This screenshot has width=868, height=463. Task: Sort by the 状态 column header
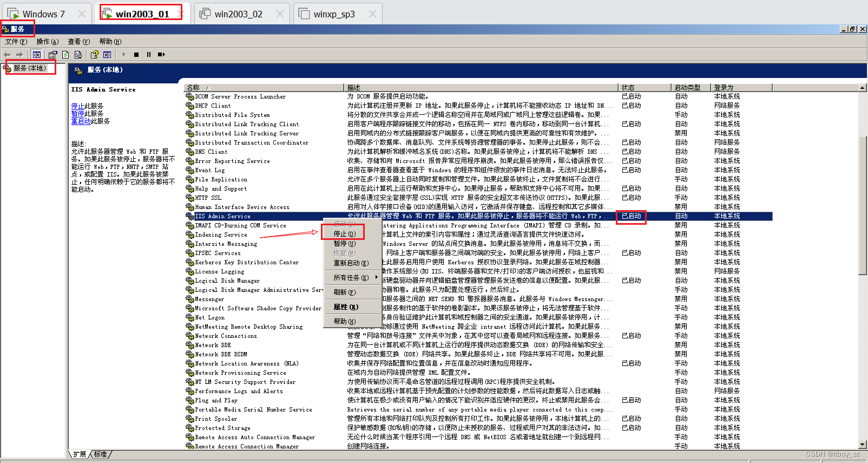tap(645, 87)
